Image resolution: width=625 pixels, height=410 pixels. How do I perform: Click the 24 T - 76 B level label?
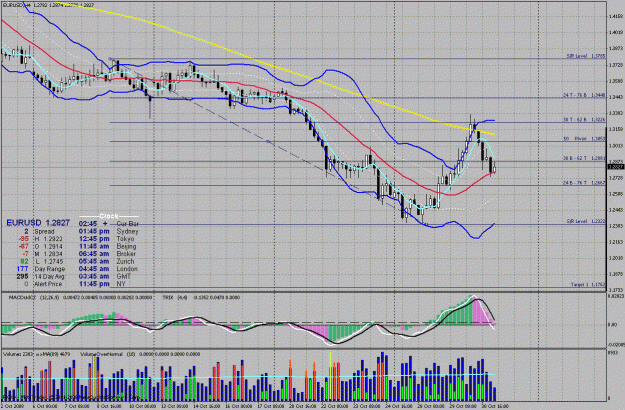click(x=584, y=96)
